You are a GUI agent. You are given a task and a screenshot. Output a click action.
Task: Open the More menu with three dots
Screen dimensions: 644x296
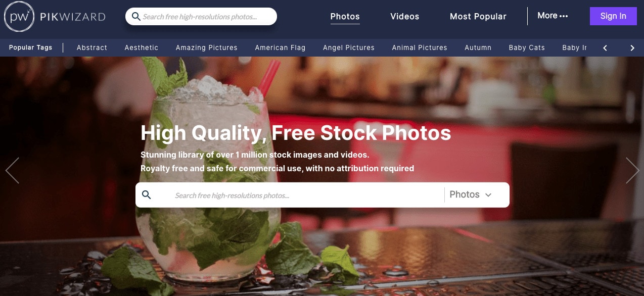point(553,16)
